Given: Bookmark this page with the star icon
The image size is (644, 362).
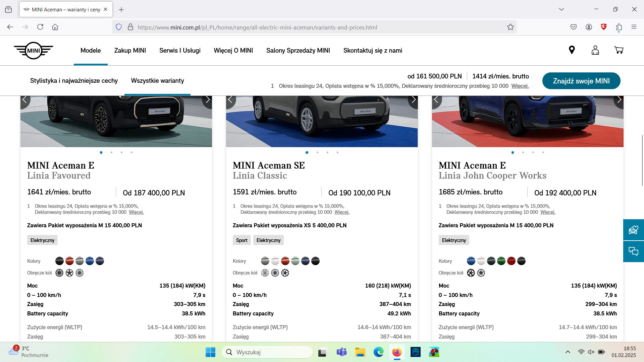Looking at the screenshot, I should (x=511, y=27).
